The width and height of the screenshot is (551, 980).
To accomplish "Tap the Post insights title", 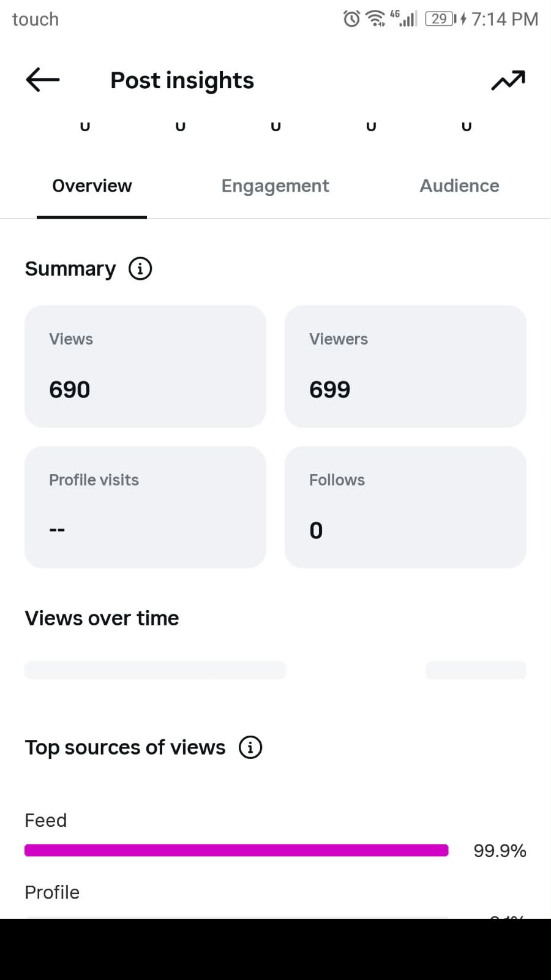I will click(x=182, y=80).
